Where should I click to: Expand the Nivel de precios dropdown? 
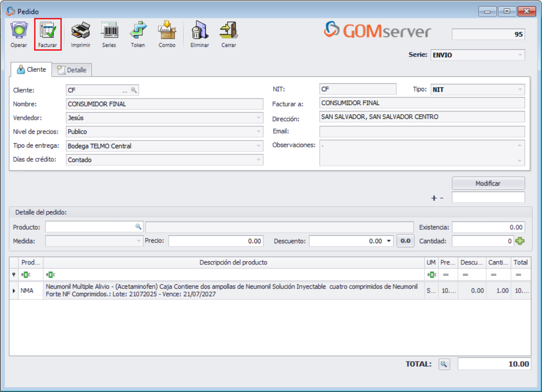(259, 132)
